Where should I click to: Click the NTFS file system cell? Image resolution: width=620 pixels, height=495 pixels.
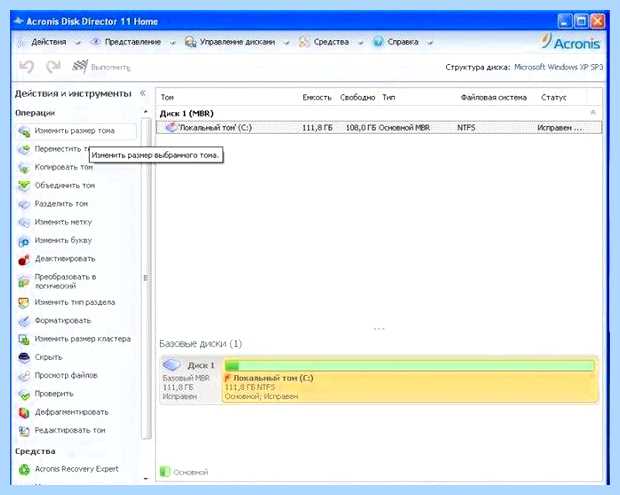click(466, 128)
